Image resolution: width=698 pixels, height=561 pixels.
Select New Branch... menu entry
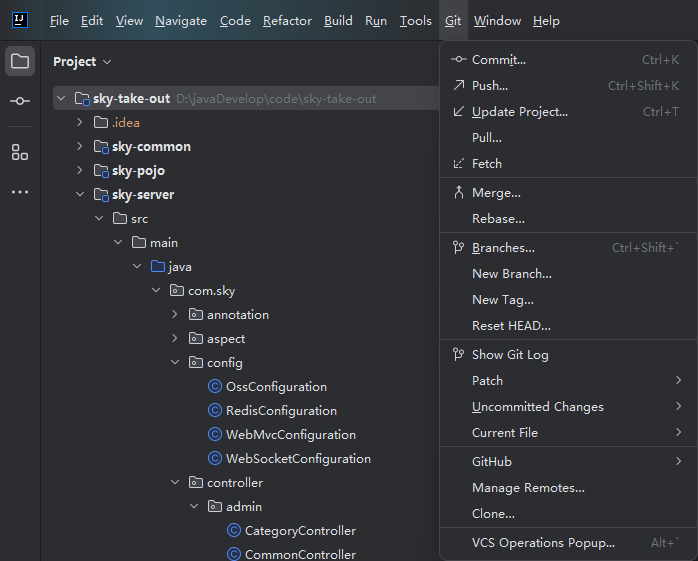[568, 273]
